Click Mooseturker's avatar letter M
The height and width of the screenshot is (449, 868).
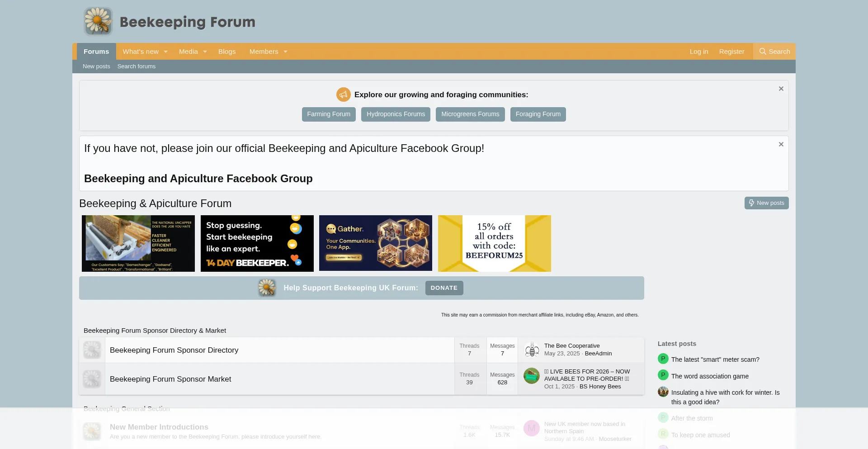click(532, 428)
